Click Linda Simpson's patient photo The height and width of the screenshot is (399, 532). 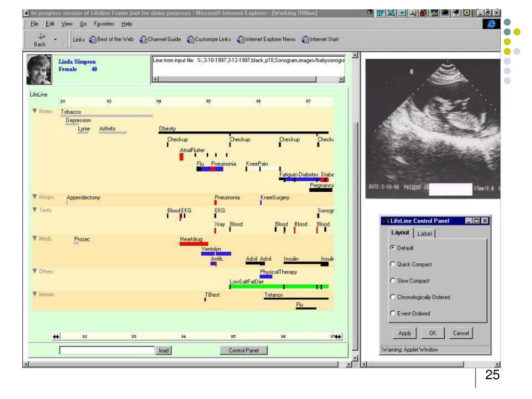(x=39, y=70)
